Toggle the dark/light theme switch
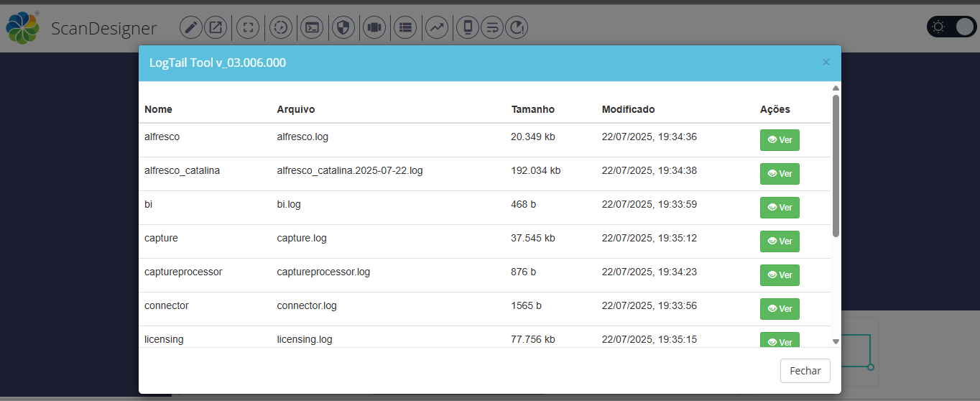Image resolution: width=980 pixels, height=401 pixels. pyautogui.click(x=951, y=27)
